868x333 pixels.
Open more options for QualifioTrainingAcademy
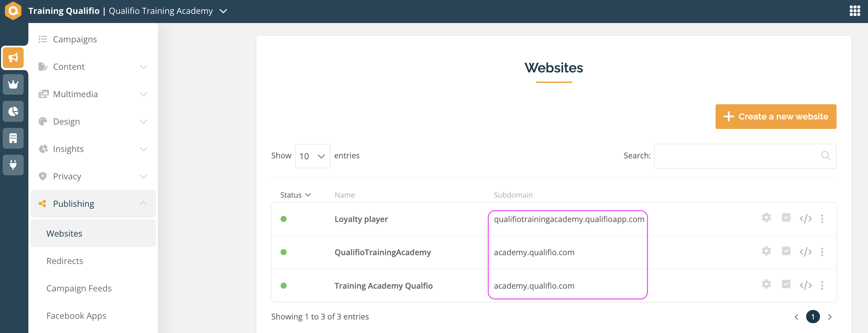coord(822,252)
